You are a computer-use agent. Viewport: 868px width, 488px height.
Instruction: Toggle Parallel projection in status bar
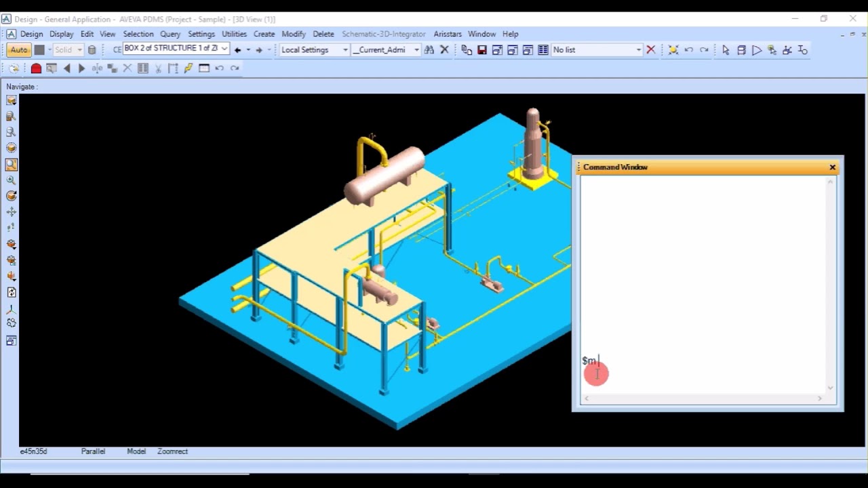click(93, 451)
